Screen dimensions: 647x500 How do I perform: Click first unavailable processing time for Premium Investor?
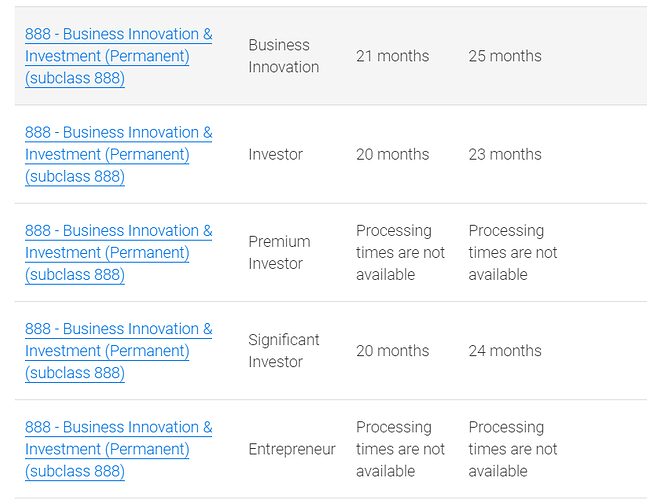coord(400,252)
